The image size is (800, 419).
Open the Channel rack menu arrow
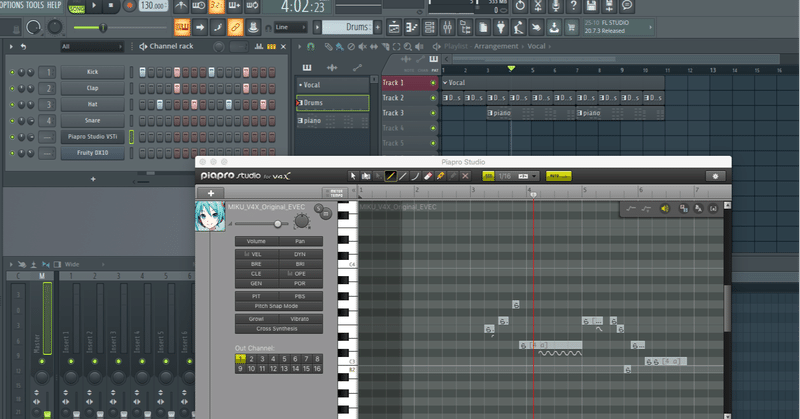coord(11,46)
